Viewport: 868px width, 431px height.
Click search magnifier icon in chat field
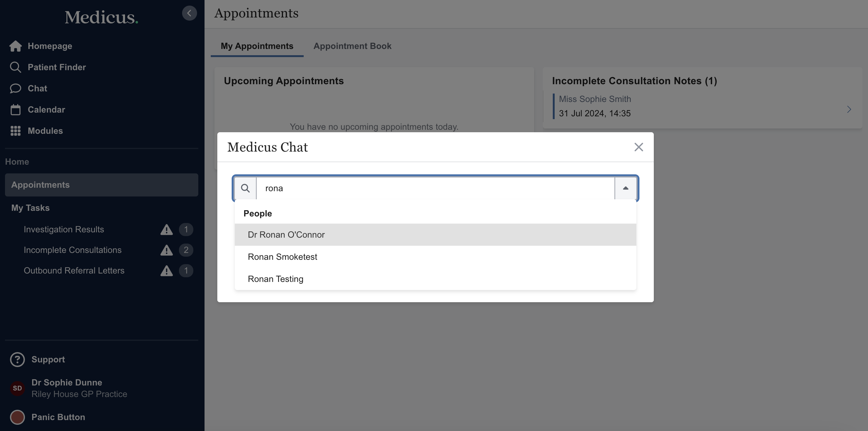point(245,188)
